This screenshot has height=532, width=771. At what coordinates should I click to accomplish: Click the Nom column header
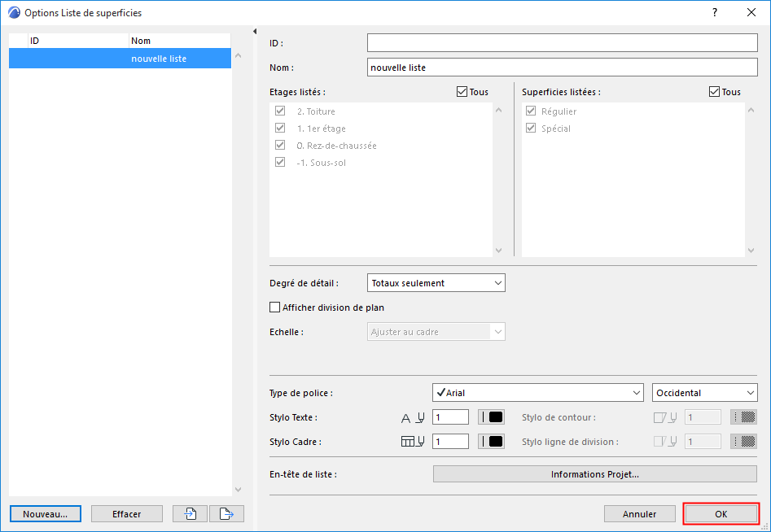(180, 41)
